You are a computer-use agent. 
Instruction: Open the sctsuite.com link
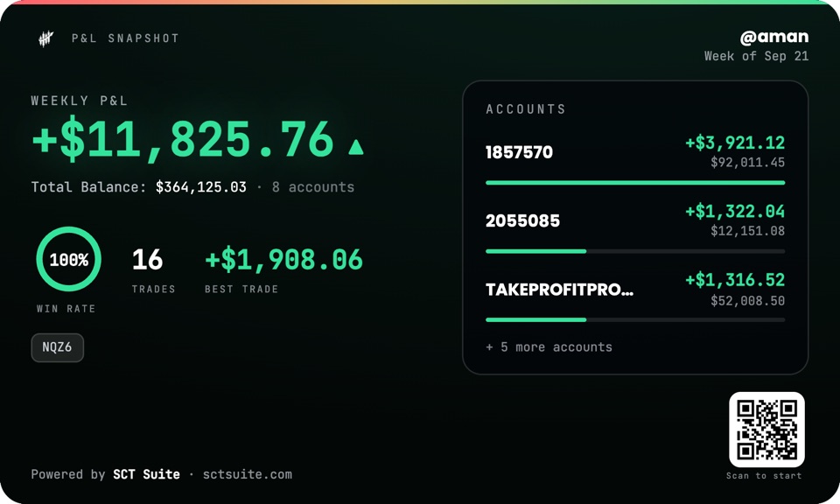tap(248, 474)
